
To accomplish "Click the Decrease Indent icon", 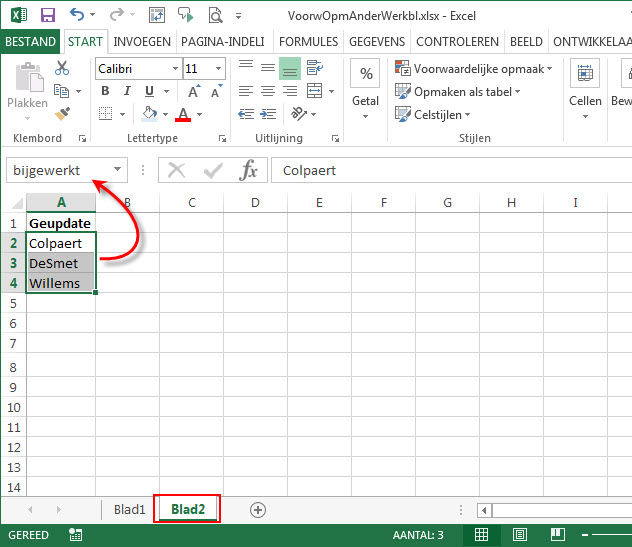I will (246, 114).
